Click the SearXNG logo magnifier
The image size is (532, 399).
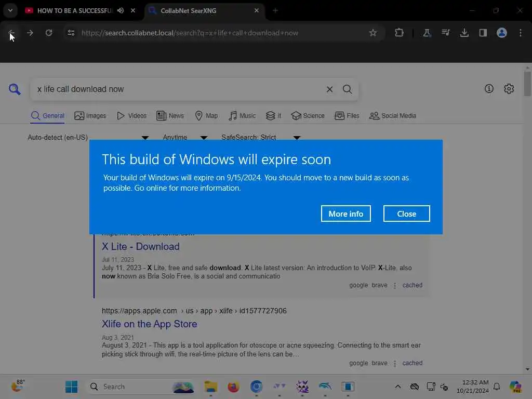[15, 89]
